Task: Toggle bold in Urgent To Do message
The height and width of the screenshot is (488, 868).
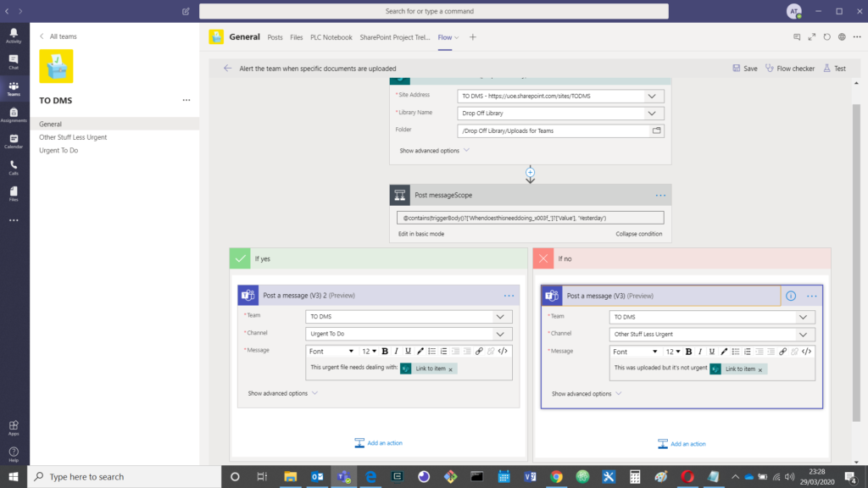Action: (x=385, y=351)
